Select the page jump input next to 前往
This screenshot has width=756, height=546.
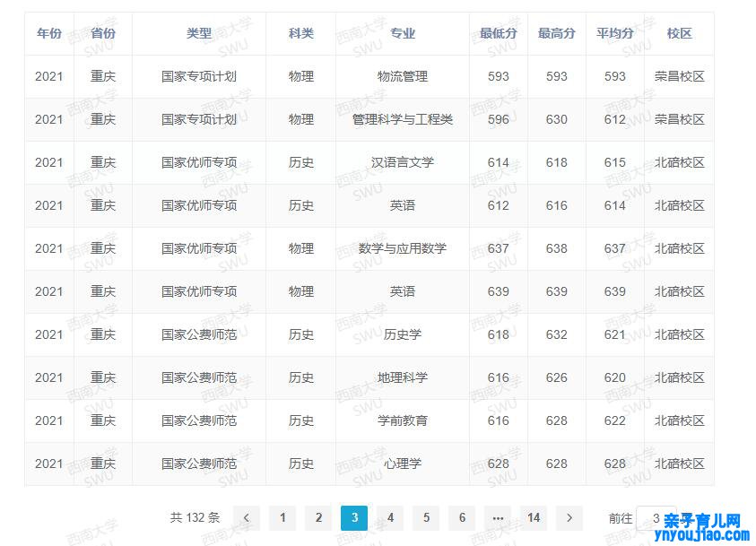(x=655, y=518)
